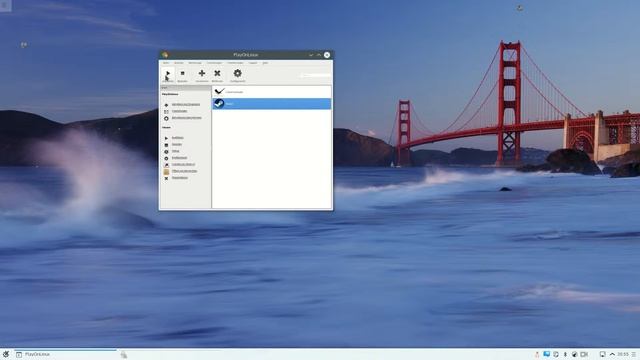The height and width of the screenshot is (360, 640).
Task: Open the last menu bar item
Action: coord(265,63)
